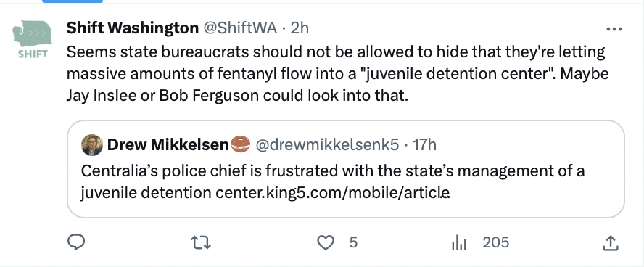Share the tweet via the upload icon

(x=611, y=243)
